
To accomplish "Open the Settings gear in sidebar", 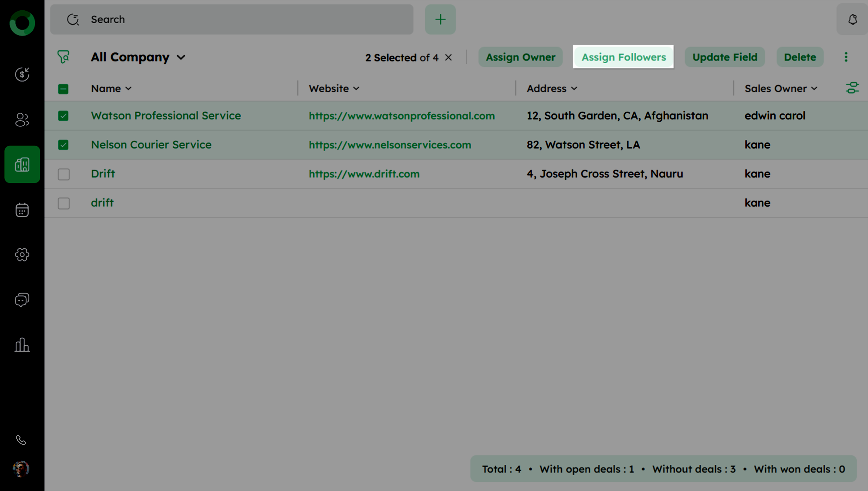I will click(x=22, y=255).
